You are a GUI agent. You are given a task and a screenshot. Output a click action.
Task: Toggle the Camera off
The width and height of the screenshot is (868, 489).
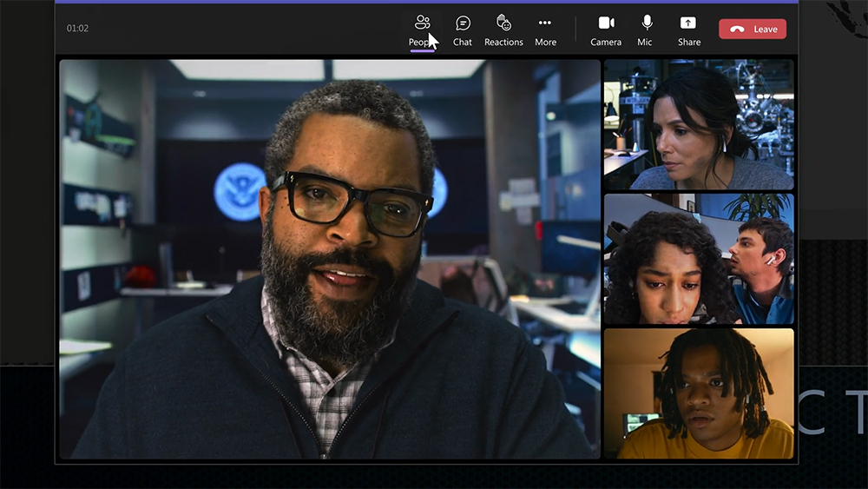click(606, 30)
